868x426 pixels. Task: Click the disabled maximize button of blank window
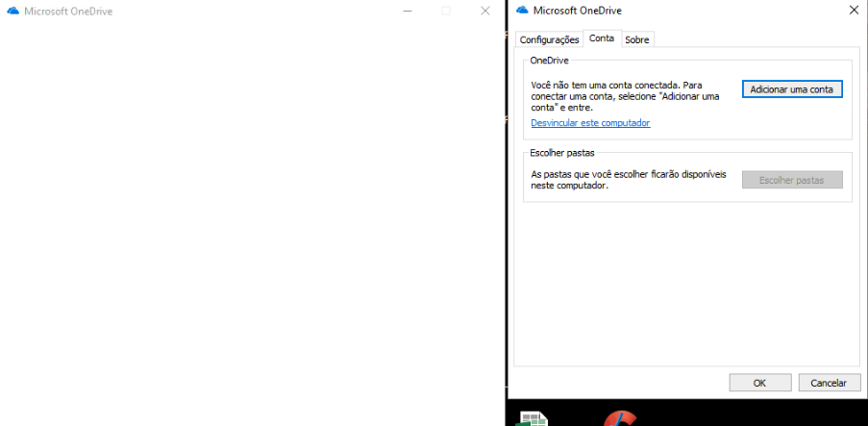pyautogui.click(x=446, y=11)
